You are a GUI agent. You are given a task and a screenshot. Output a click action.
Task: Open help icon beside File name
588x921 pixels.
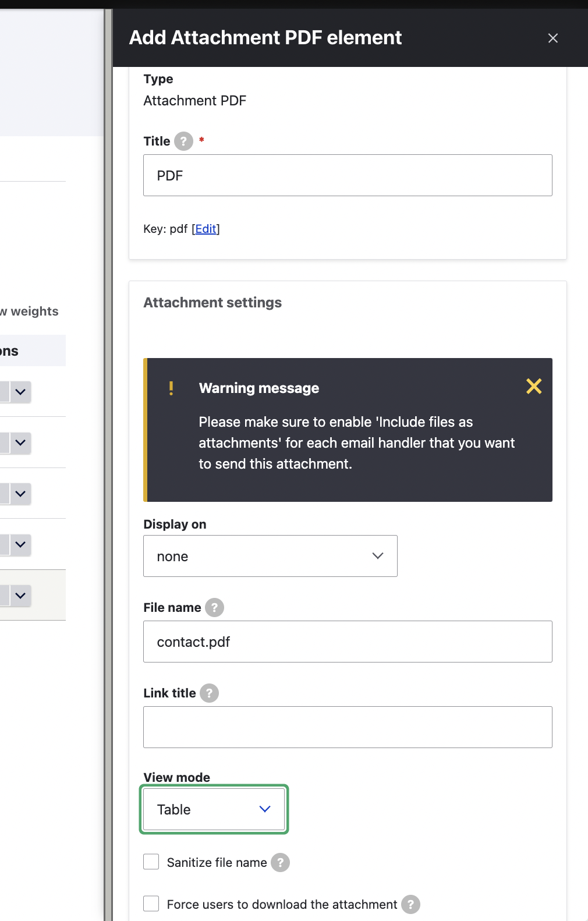tap(214, 607)
